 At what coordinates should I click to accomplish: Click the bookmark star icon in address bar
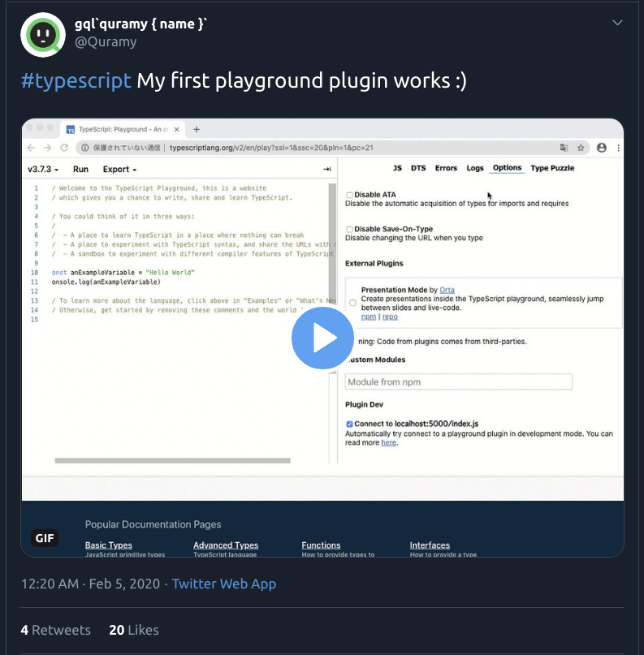click(x=581, y=148)
